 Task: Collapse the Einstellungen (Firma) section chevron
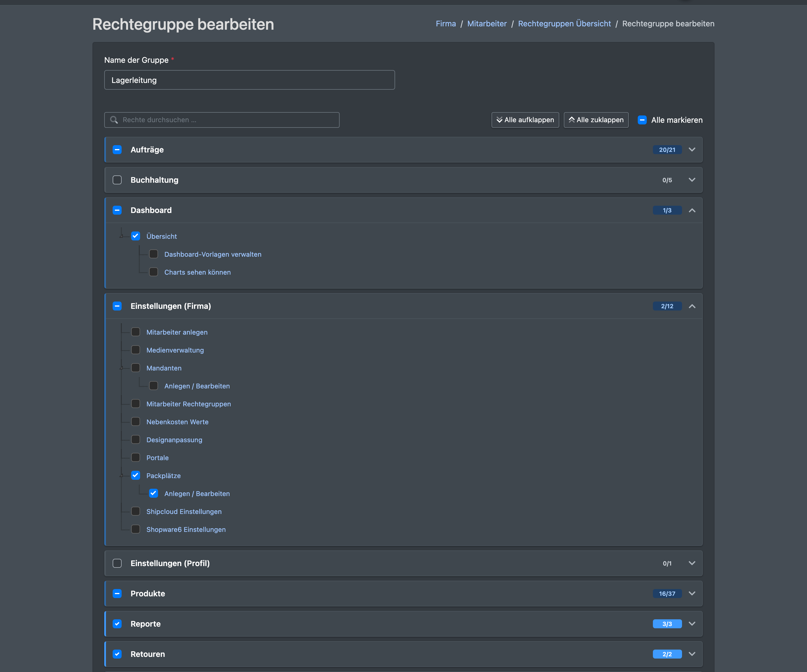692,306
